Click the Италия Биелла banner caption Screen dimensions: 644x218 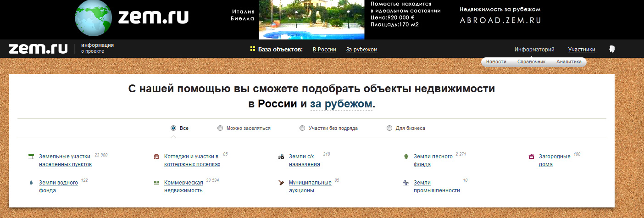(x=243, y=15)
